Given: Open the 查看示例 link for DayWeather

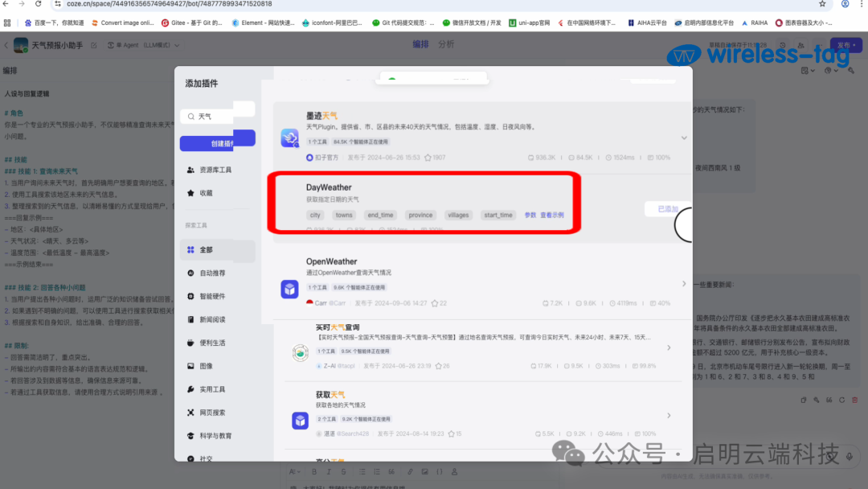Looking at the screenshot, I should [x=552, y=215].
